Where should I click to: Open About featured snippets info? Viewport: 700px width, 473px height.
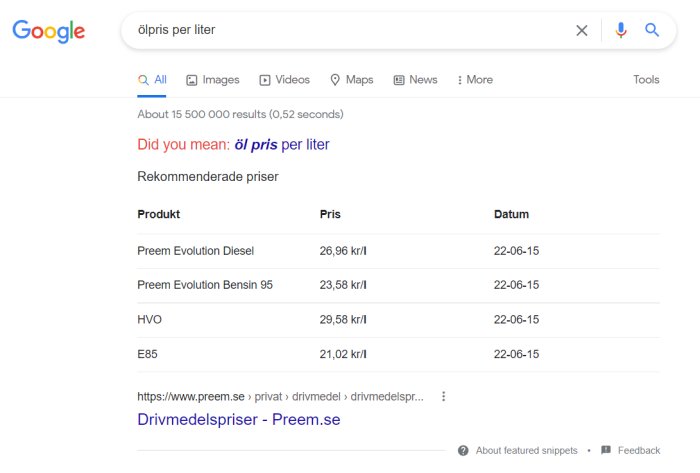tap(526, 450)
